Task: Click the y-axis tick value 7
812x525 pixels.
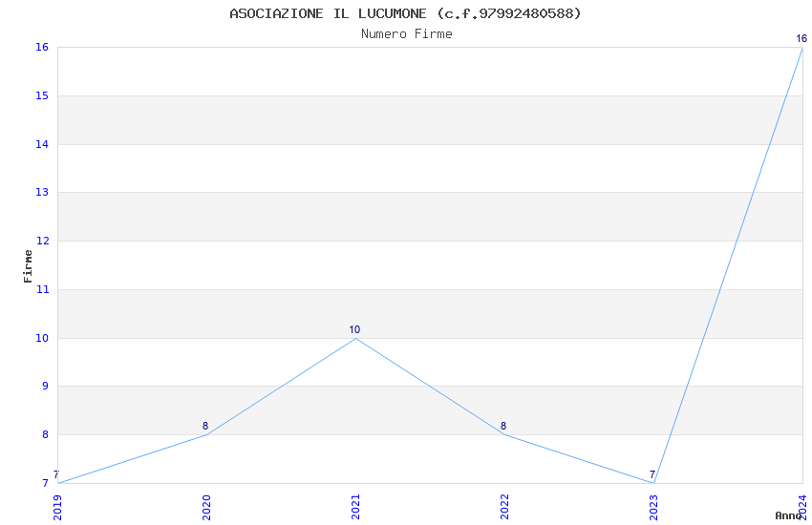Action: (x=46, y=484)
